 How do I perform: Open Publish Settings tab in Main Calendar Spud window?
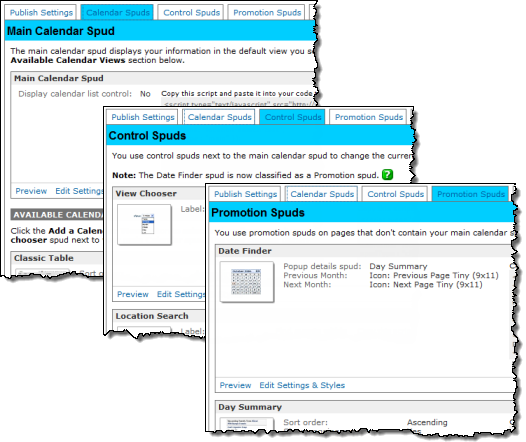(x=41, y=13)
